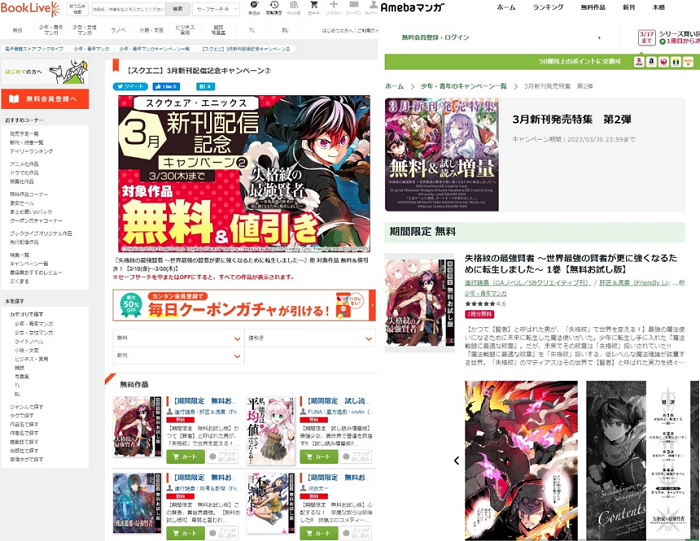Click the Ameba マンガ logo
Viewport: 700px width, 541px height.
412,8
